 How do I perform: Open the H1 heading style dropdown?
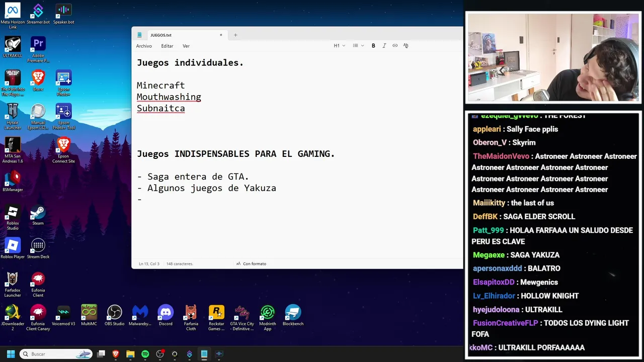click(339, 46)
